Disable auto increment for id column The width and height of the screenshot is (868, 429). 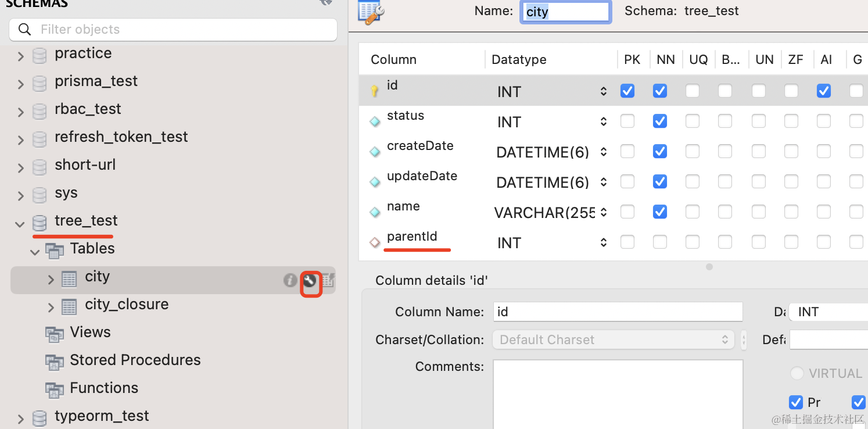[824, 91]
